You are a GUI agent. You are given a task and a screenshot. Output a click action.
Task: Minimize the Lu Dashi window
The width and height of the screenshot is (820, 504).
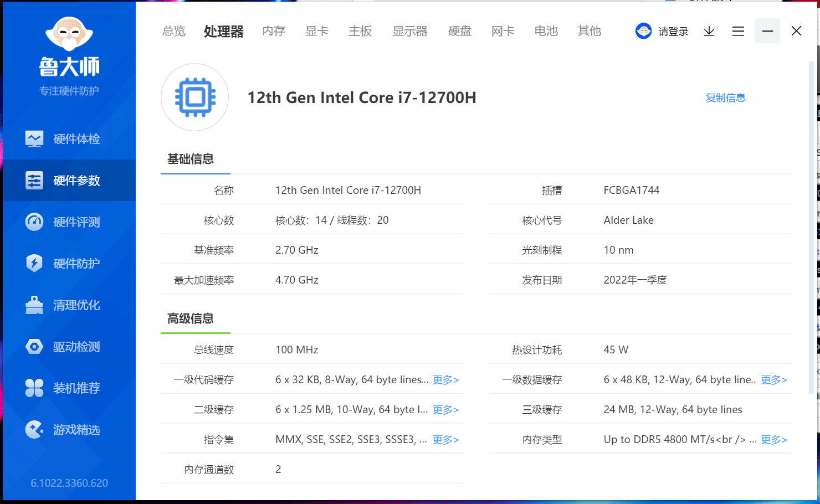tap(767, 31)
